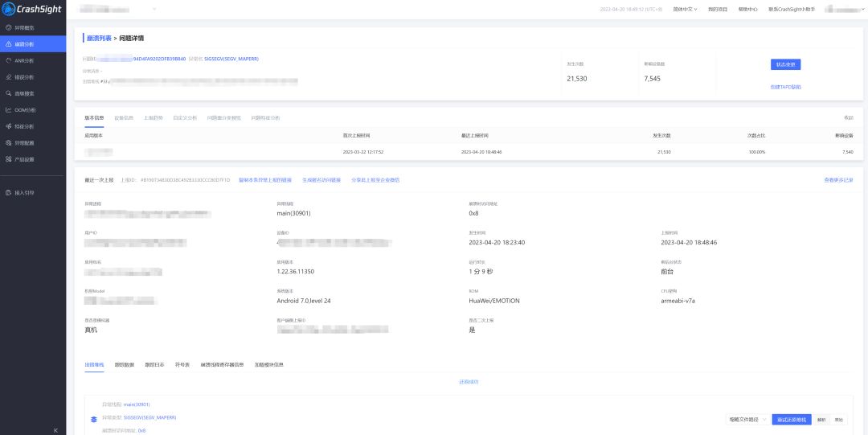Click 联系CrashSight小助手 in top bar
The height and width of the screenshot is (435, 868).
(792, 10)
